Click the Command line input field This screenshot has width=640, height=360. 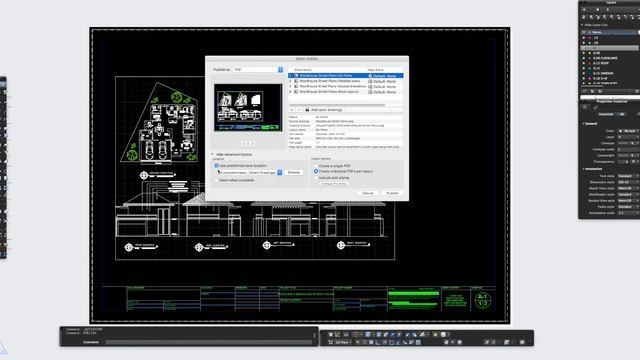coord(208,342)
